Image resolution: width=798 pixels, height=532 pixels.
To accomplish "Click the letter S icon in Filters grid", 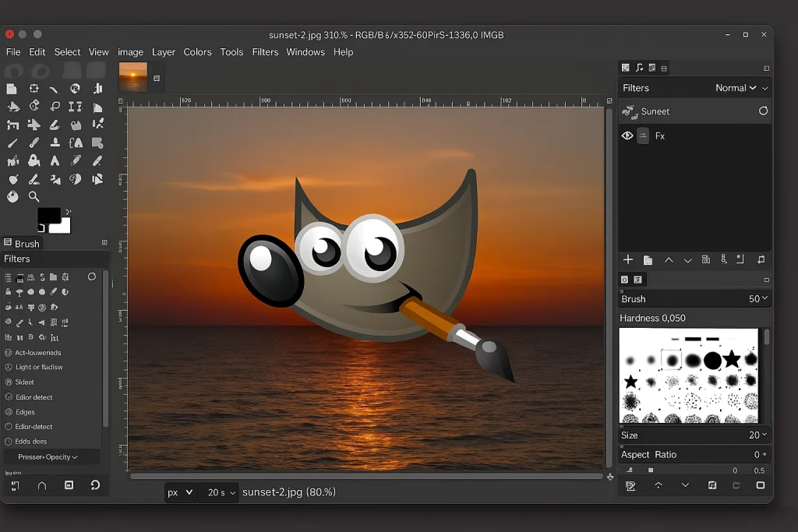I will (42, 277).
